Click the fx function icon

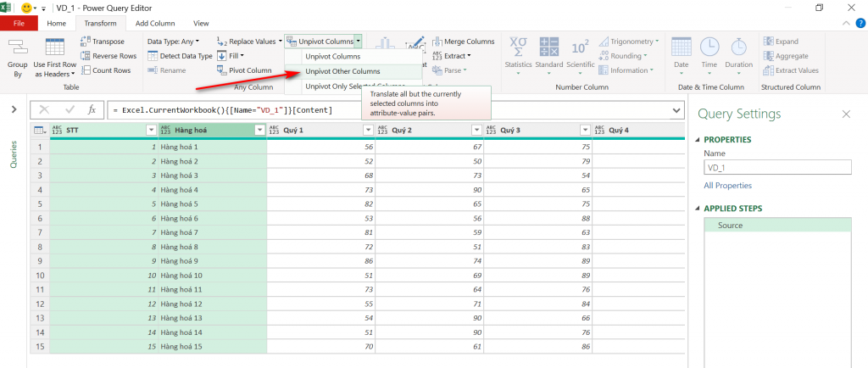[x=92, y=110]
